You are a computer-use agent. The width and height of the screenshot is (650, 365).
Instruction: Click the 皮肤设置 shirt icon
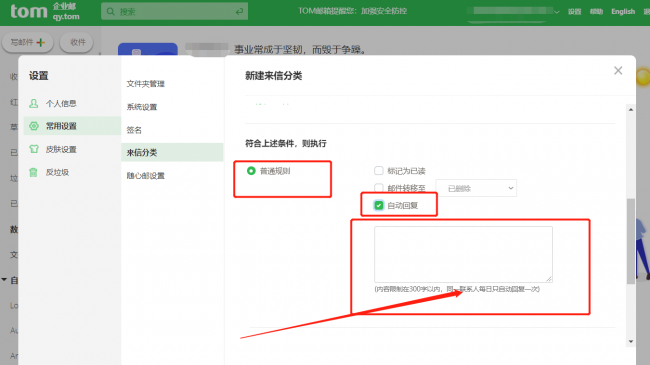[34, 149]
